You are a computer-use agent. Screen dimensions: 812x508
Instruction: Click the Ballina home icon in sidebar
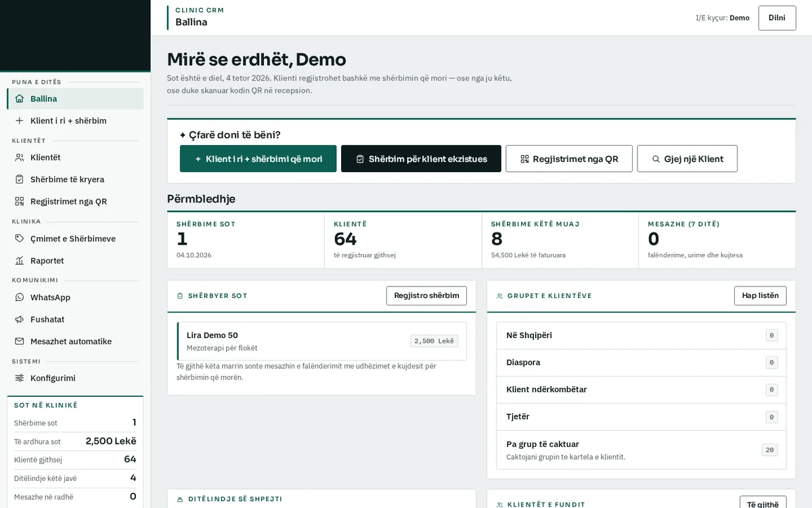[19, 99]
